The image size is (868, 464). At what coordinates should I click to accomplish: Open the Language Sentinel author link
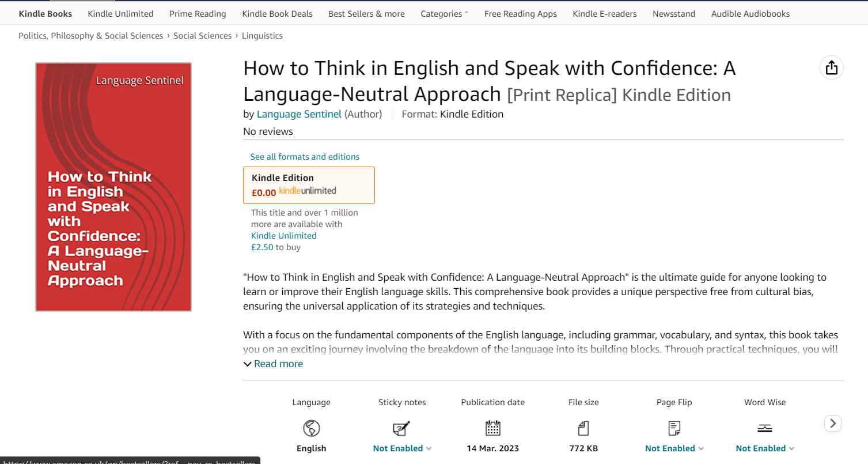click(x=299, y=114)
